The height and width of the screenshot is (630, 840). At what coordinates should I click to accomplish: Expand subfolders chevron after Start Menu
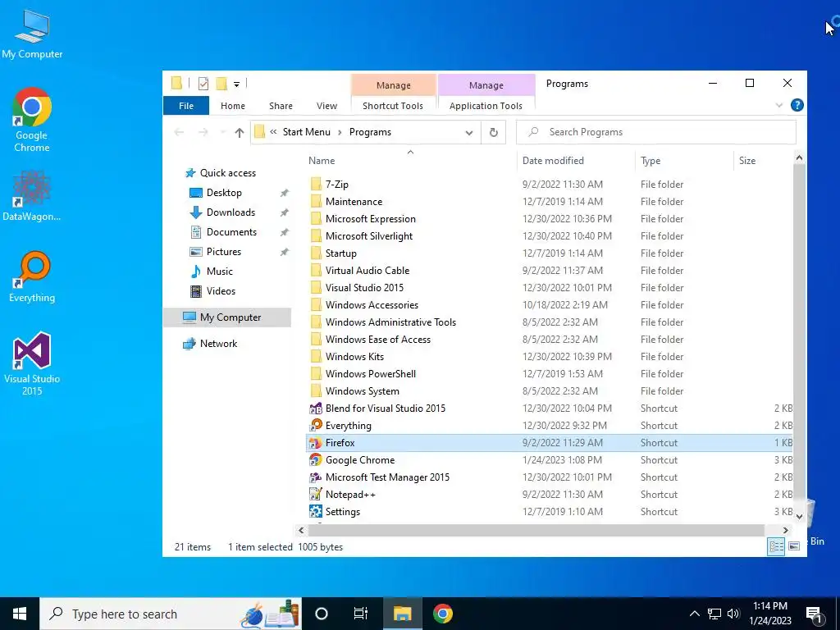pos(340,132)
